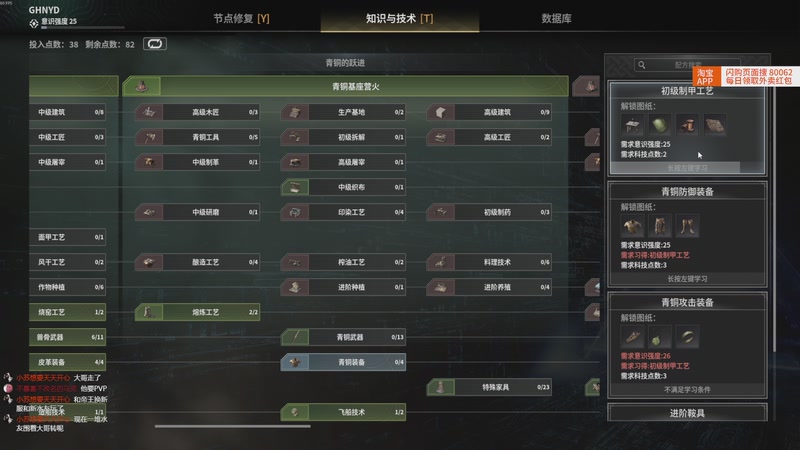Click the 青铜工具 node icon
This screenshot has width=800, height=450.
[149, 137]
